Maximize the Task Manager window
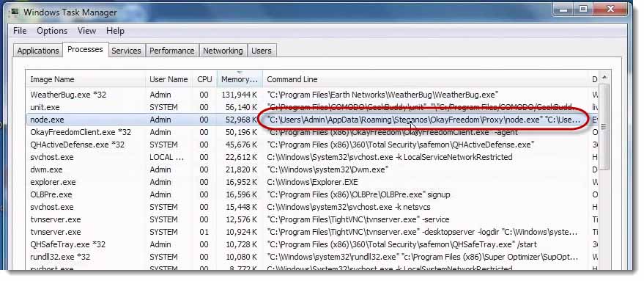This screenshot has width=644, height=281. pyautogui.click(x=583, y=9)
